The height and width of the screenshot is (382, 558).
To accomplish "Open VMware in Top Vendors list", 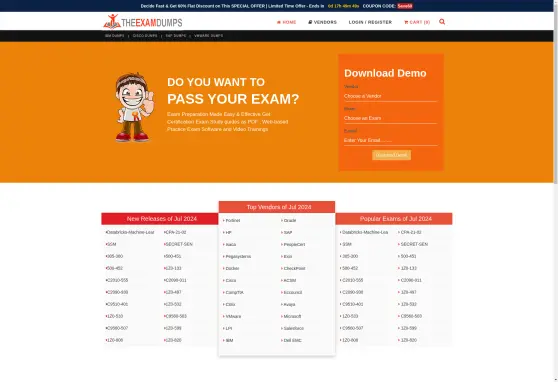I will (x=233, y=316).
